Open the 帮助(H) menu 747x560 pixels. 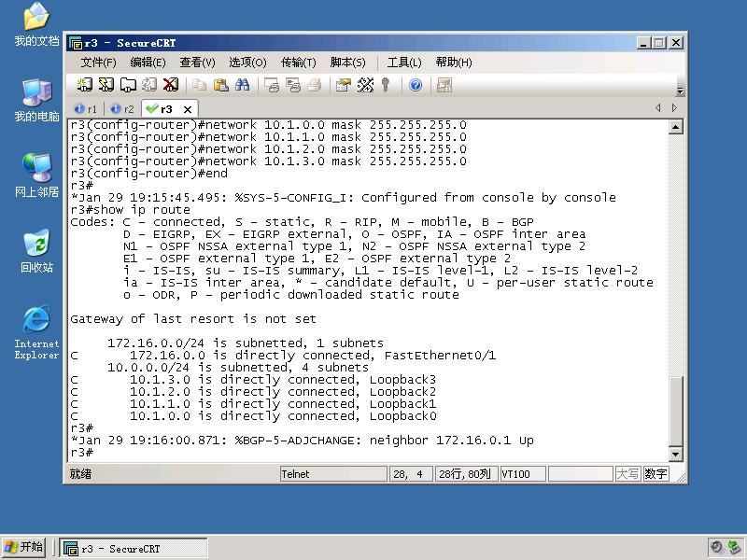pyautogui.click(x=454, y=63)
